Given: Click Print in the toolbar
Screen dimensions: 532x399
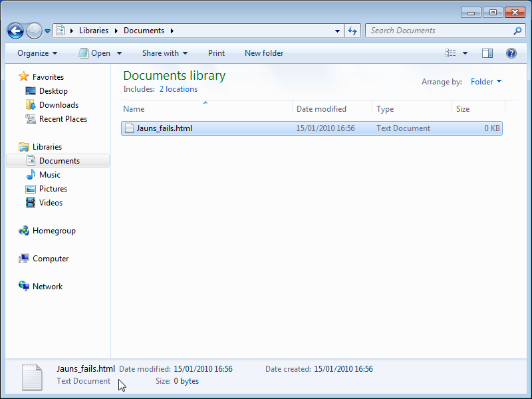Looking at the screenshot, I should tap(217, 53).
